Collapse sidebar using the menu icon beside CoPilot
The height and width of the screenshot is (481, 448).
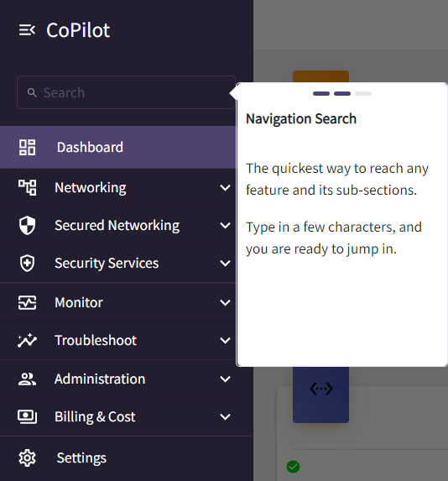coord(27,30)
